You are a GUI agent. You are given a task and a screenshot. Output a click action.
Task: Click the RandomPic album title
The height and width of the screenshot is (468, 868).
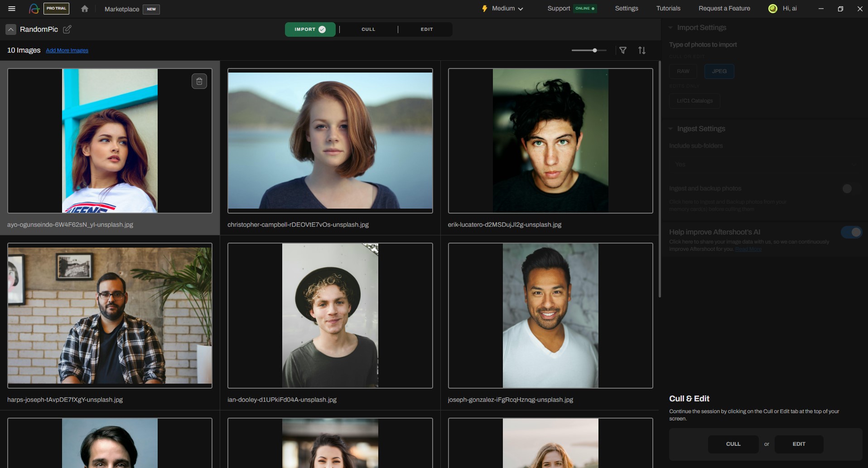point(39,29)
